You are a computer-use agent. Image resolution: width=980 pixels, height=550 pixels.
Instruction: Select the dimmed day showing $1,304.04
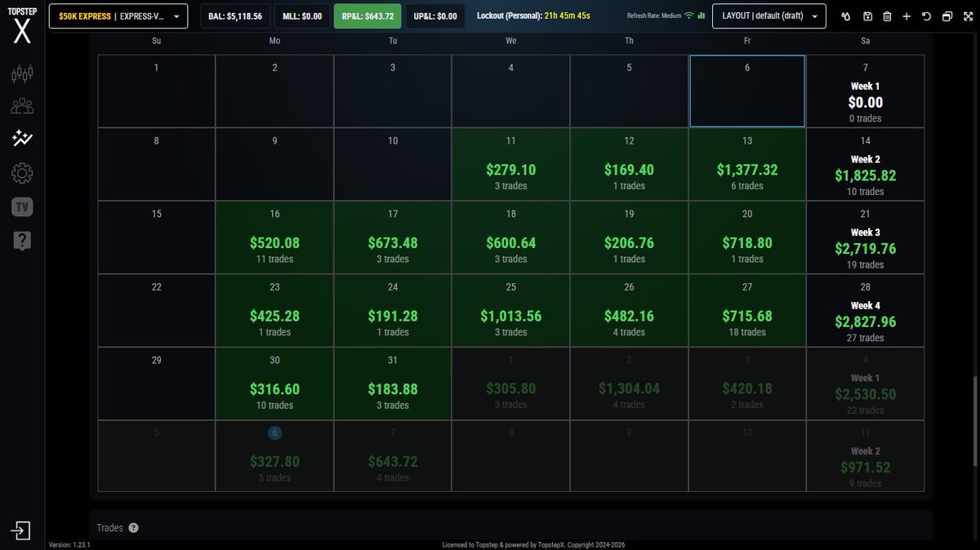(x=629, y=383)
